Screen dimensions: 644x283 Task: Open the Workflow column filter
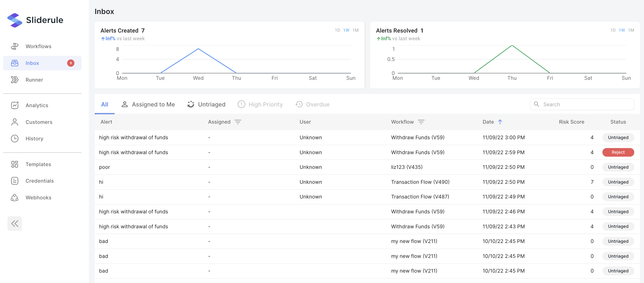(421, 122)
